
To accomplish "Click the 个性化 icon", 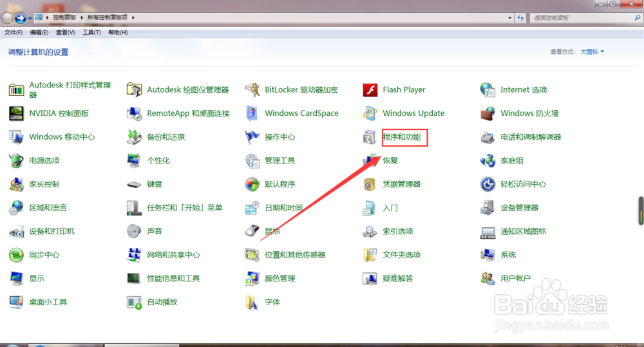I will point(135,160).
